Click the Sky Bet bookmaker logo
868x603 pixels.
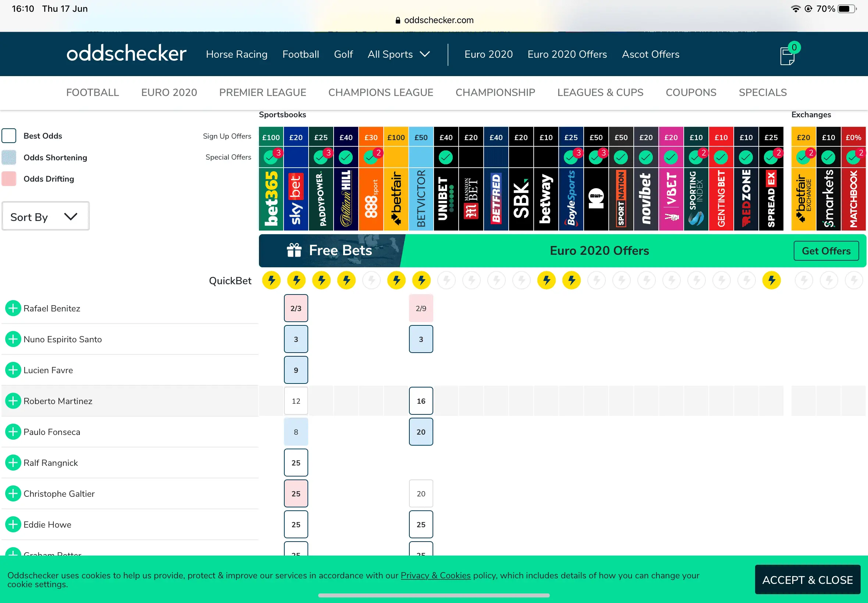(296, 199)
